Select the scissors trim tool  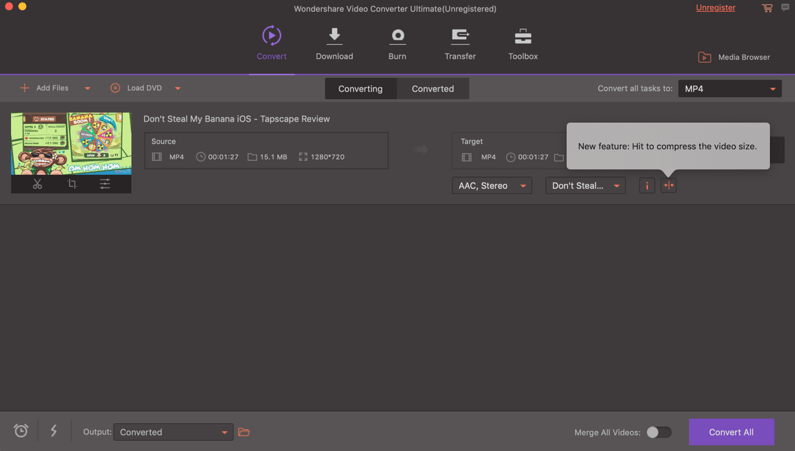[38, 184]
